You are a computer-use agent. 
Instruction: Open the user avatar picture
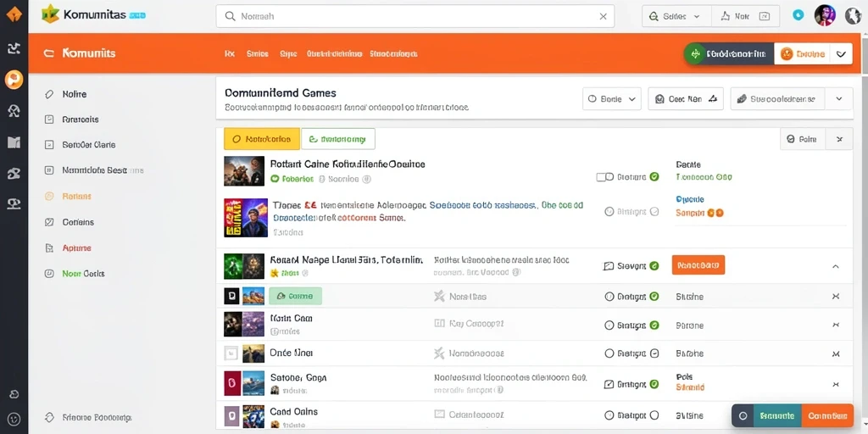tap(825, 15)
